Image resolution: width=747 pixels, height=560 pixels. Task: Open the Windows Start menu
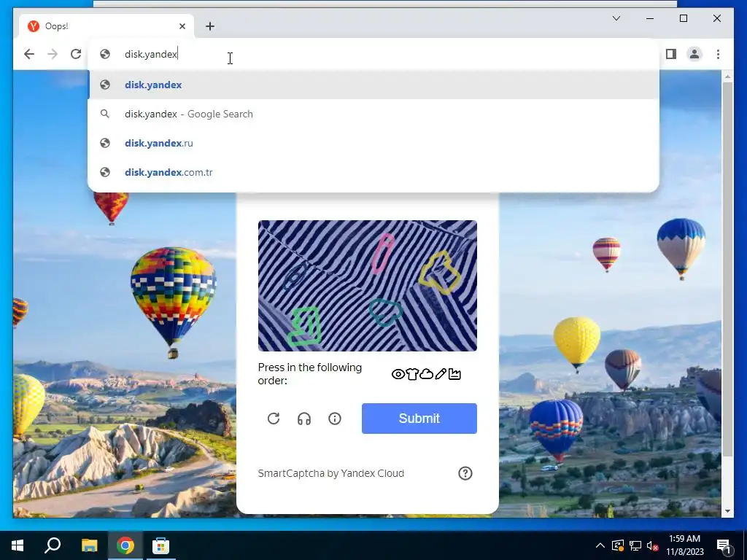click(x=18, y=545)
